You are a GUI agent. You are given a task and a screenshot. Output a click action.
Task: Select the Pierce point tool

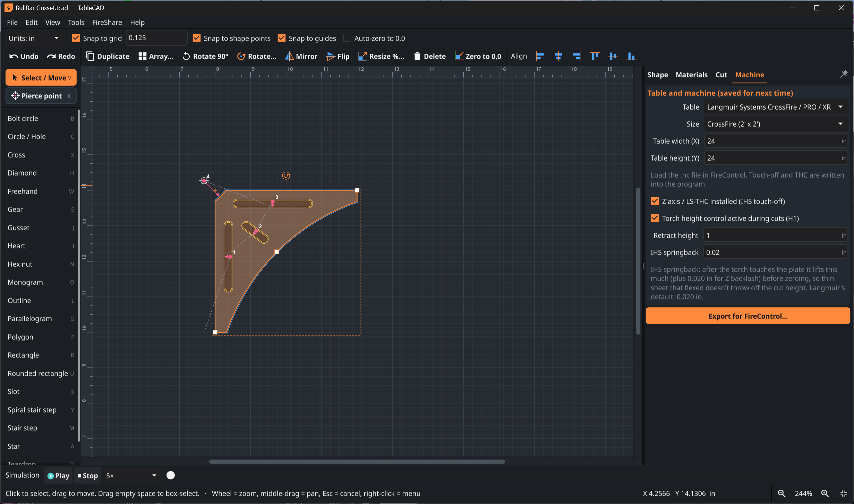pyautogui.click(x=41, y=96)
